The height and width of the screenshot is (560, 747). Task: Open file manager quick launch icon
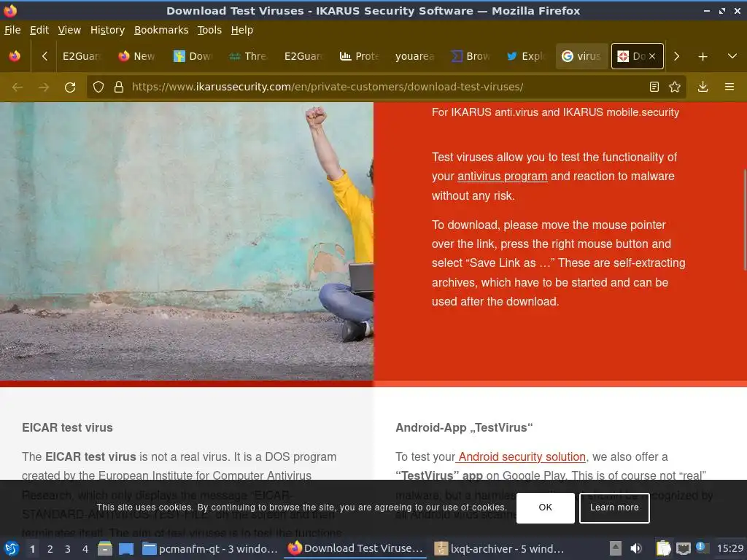[x=105, y=548]
